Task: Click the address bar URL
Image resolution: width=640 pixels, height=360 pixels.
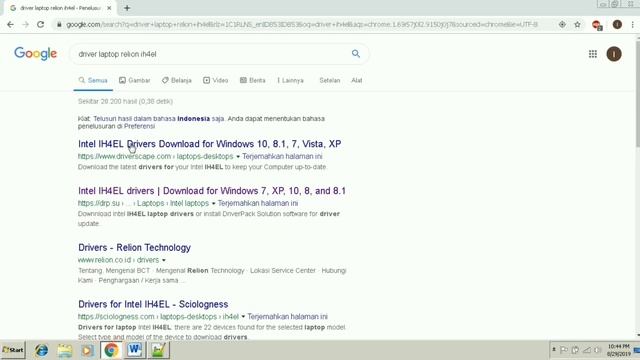Action: point(302,24)
